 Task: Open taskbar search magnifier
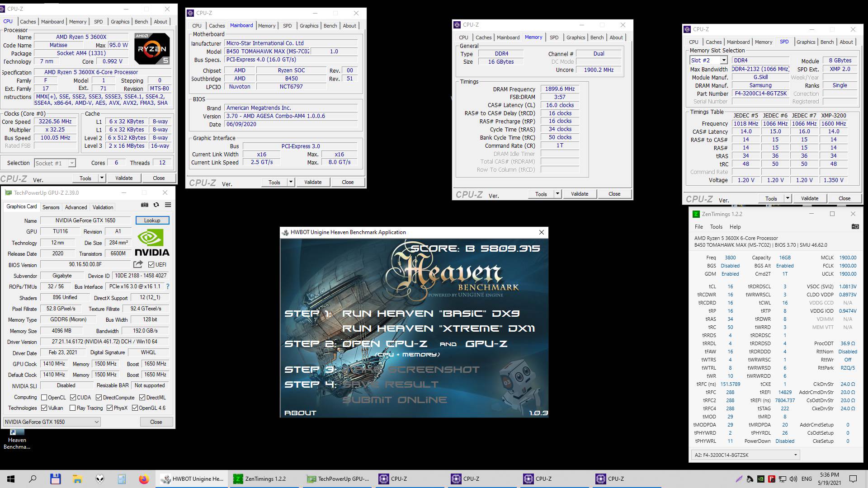pos(33,479)
